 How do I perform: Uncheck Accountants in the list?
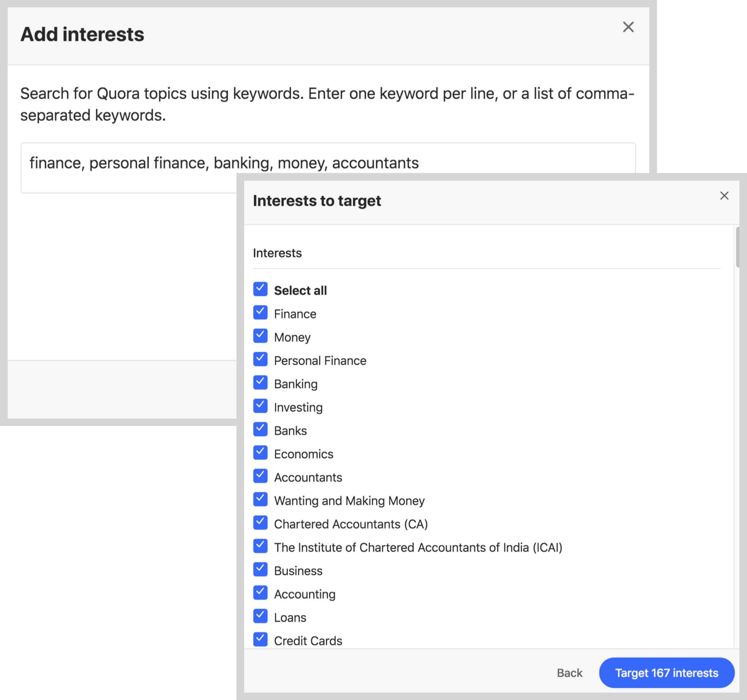click(x=260, y=476)
